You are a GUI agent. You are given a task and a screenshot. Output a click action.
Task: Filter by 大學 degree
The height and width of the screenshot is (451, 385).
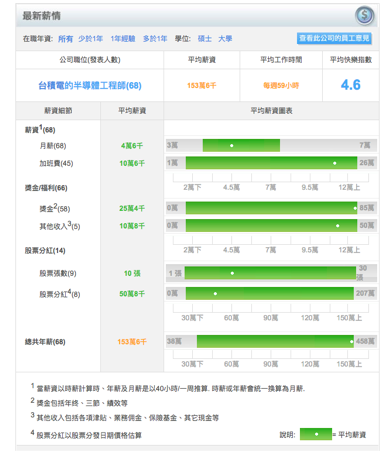point(225,39)
